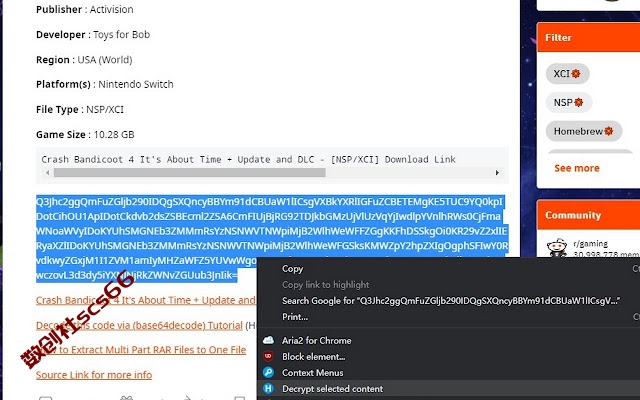This screenshot has height=400, width=640.
Task: Open the base64decode Tutorial link
Action: [x=139, y=325]
